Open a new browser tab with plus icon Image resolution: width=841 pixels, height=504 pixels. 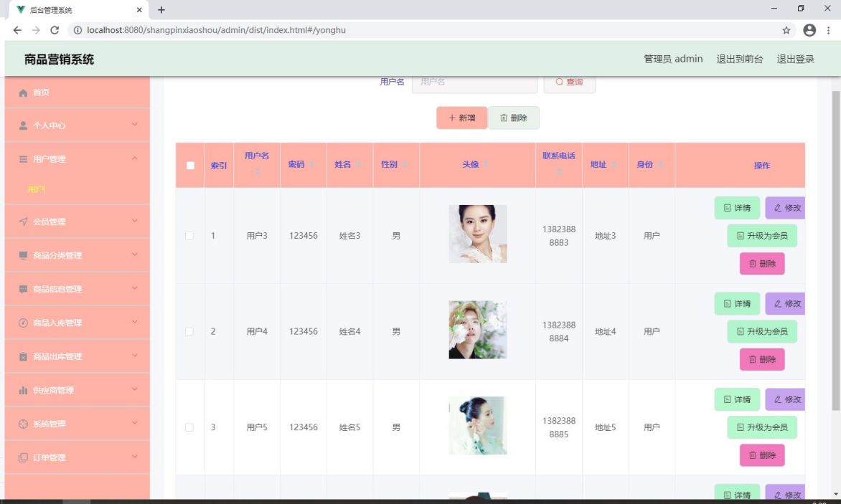pos(161,9)
